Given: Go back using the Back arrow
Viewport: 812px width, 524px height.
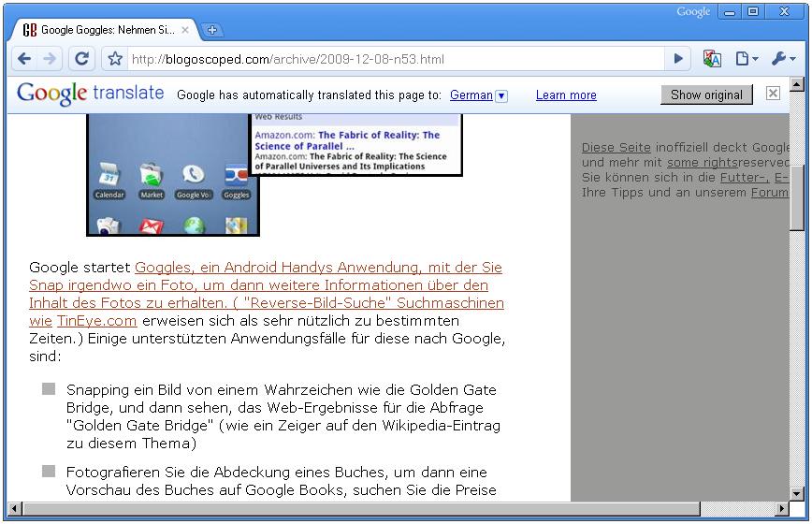Looking at the screenshot, I should (x=23, y=59).
